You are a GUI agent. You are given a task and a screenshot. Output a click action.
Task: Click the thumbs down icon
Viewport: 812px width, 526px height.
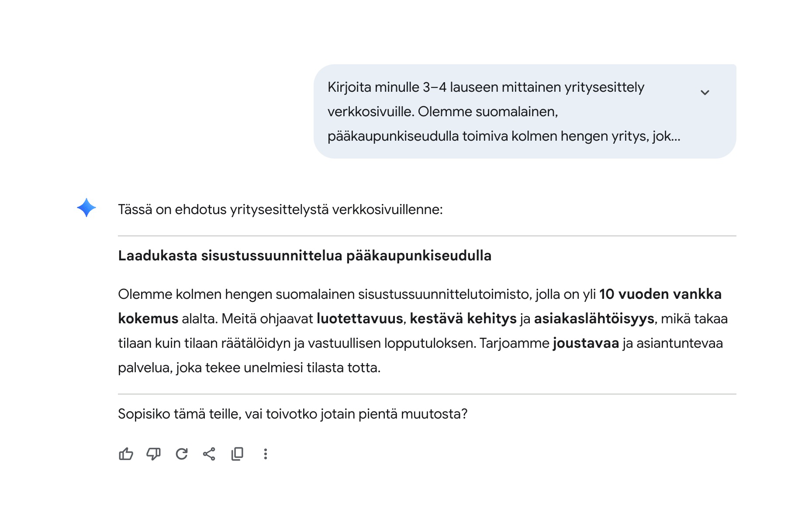tap(153, 454)
